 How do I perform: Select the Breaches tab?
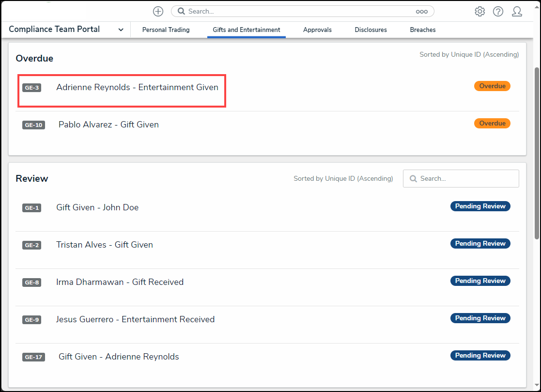422,30
